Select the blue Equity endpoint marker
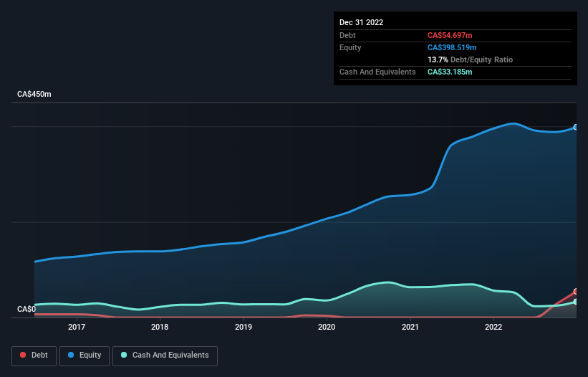The height and width of the screenshot is (377, 588). tap(576, 127)
